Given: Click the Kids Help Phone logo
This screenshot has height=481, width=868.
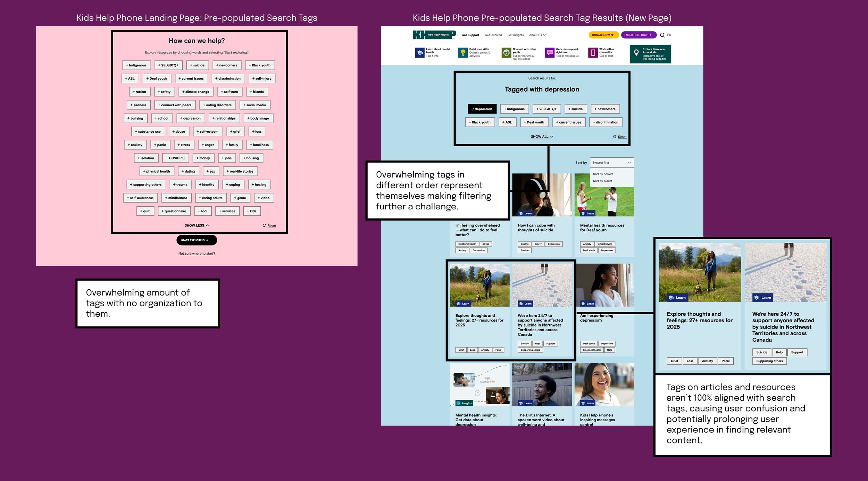Looking at the screenshot, I should coord(434,35).
